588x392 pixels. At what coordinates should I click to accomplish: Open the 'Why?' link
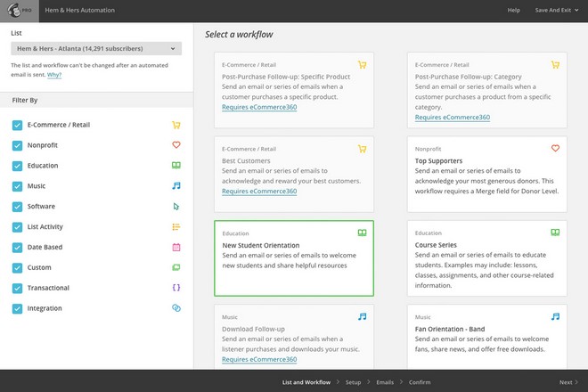coord(54,75)
